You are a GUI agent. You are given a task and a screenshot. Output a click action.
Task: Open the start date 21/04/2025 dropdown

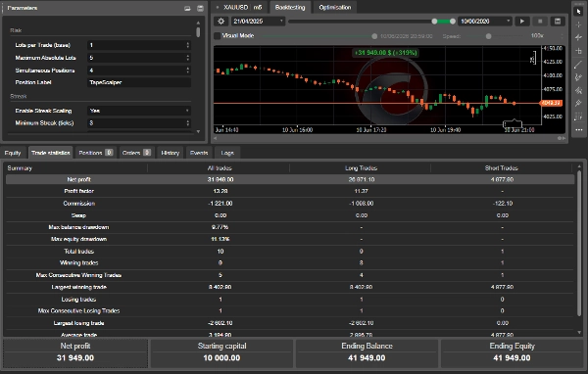click(x=258, y=22)
